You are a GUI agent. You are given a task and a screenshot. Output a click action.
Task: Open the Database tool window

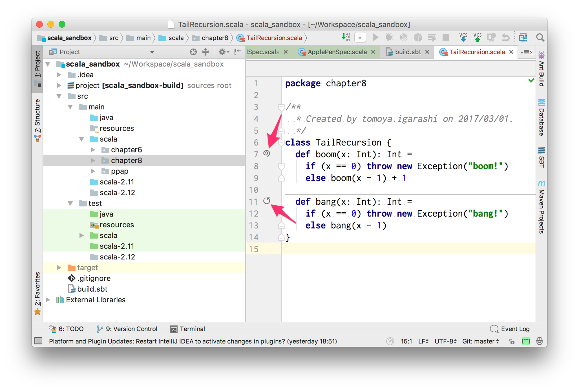(x=542, y=117)
